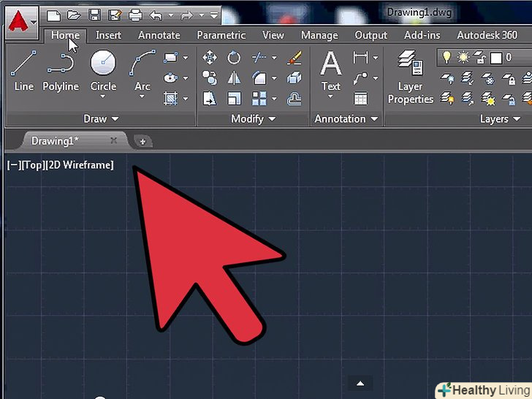Screen dimensions: 532x399
Task: Select the Hatch draw tool
Action: pyautogui.click(x=171, y=99)
